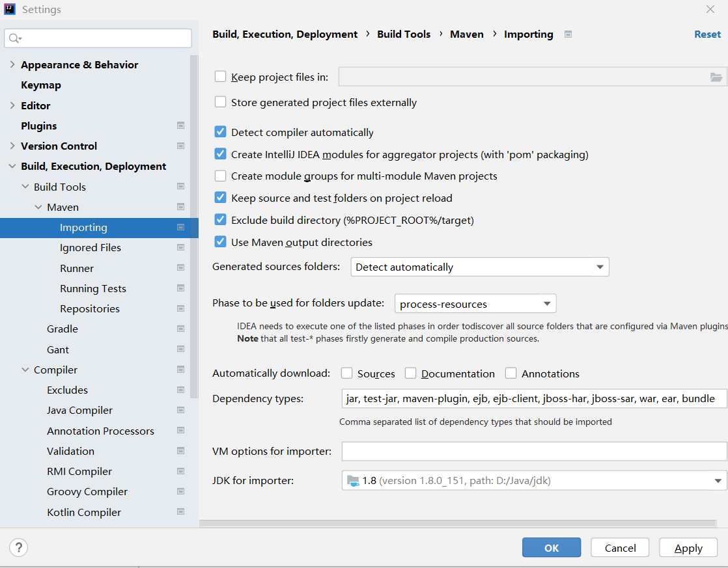Click the search magnifier icon in settings search

pyautogui.click(x=14, y=38)
